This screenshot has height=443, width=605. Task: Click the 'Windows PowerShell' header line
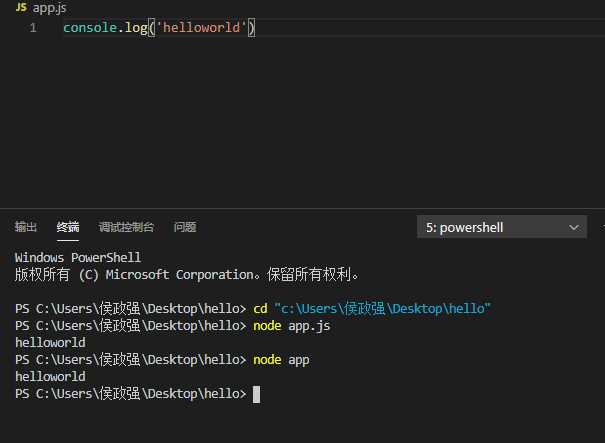(x=78, y=257)
